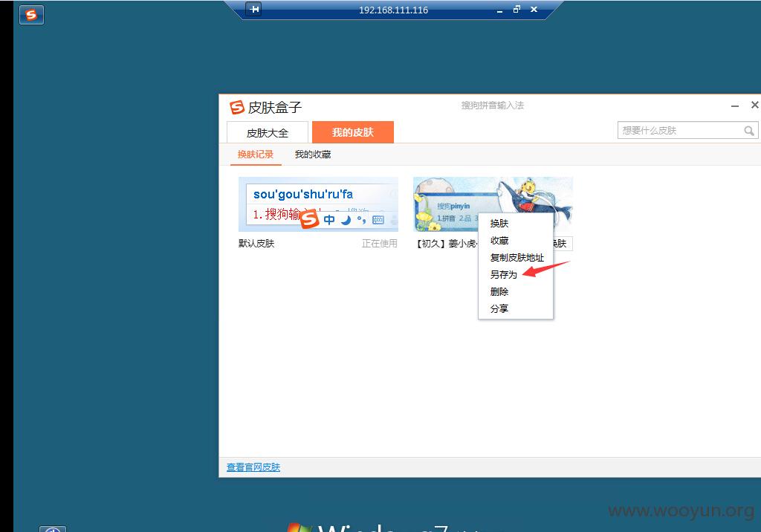761x532 pixels.
Task: Minimize the 皮肤盒子 window
Action: [735, 106]
